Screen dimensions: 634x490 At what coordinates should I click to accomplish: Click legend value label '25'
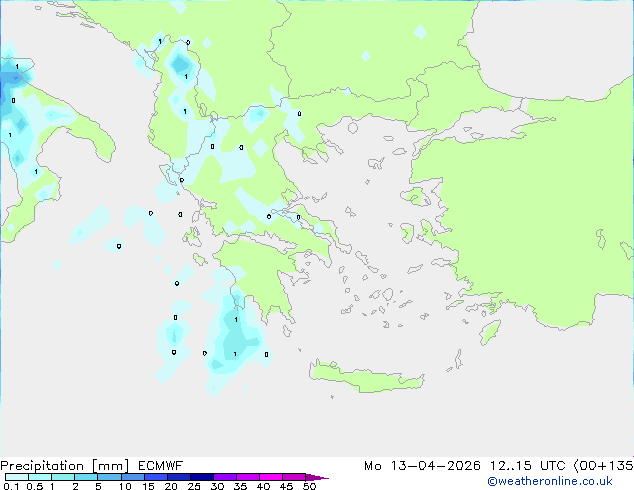click(x=194, y=486)
